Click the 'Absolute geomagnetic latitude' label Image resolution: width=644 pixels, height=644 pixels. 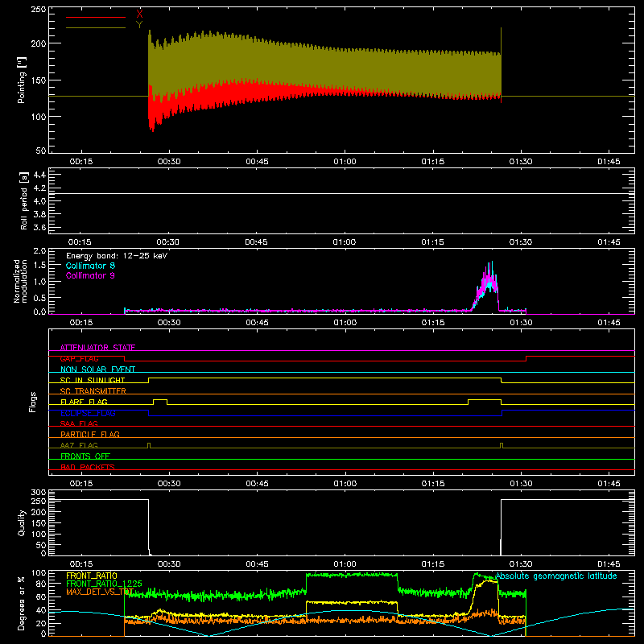tap(556, 576)
